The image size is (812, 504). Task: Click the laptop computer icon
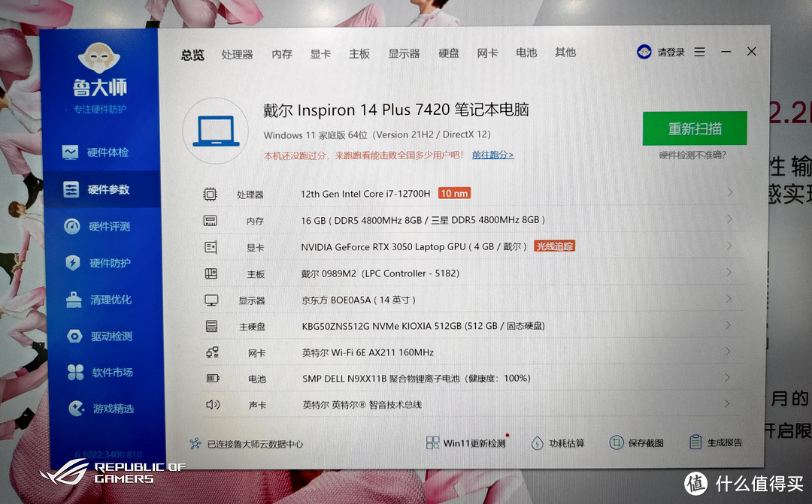coord(216,131)
